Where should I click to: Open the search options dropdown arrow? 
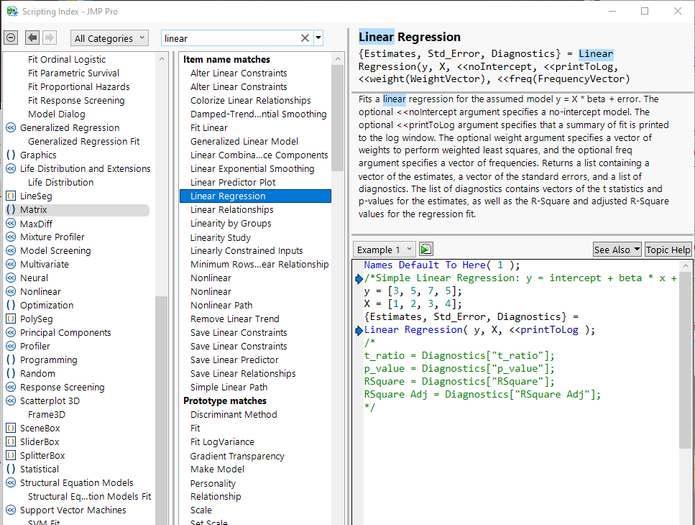(319, 38)
